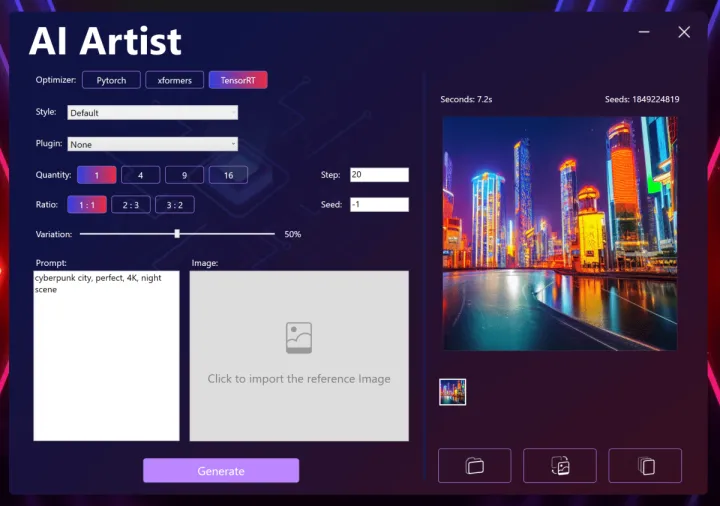Select the TensorRT optimizer
Viewport: 720px width, 506px height.
[x=238, y=80]
